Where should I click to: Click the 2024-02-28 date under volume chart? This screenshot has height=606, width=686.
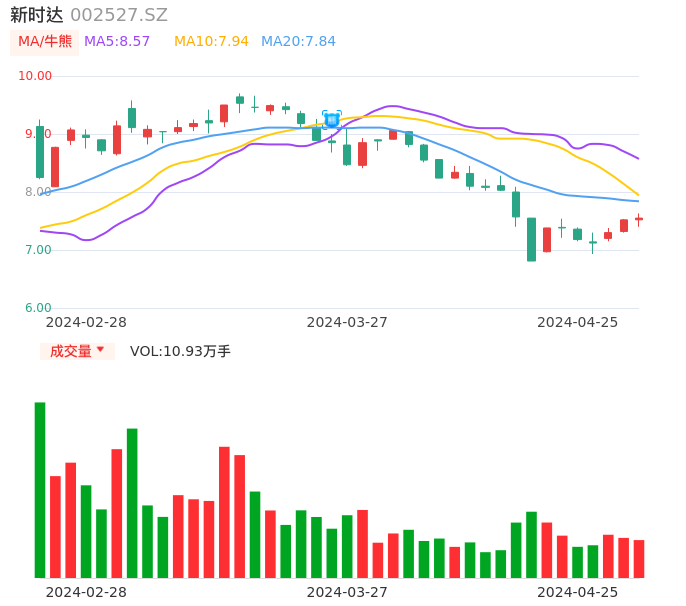(x=86, y=592)
